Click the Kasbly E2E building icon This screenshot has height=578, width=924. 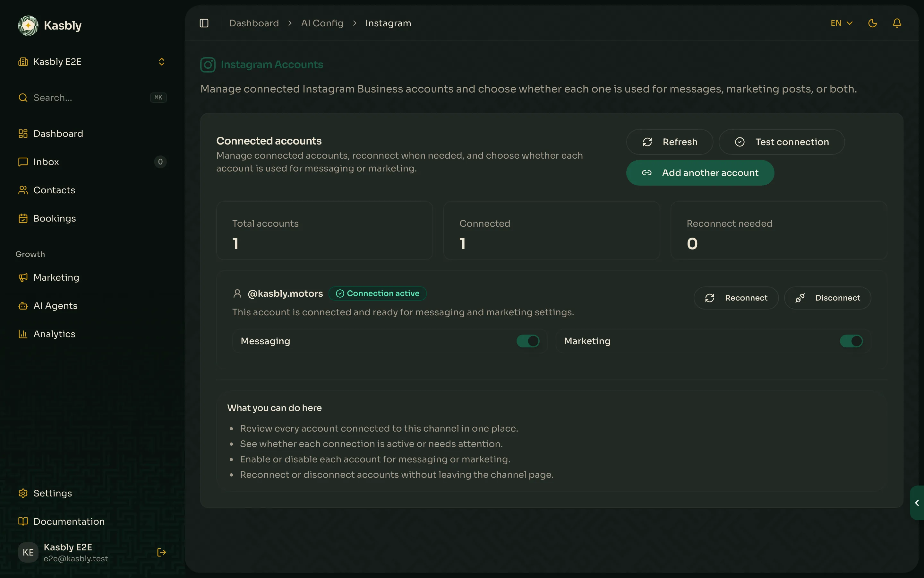tap(23, 62)
